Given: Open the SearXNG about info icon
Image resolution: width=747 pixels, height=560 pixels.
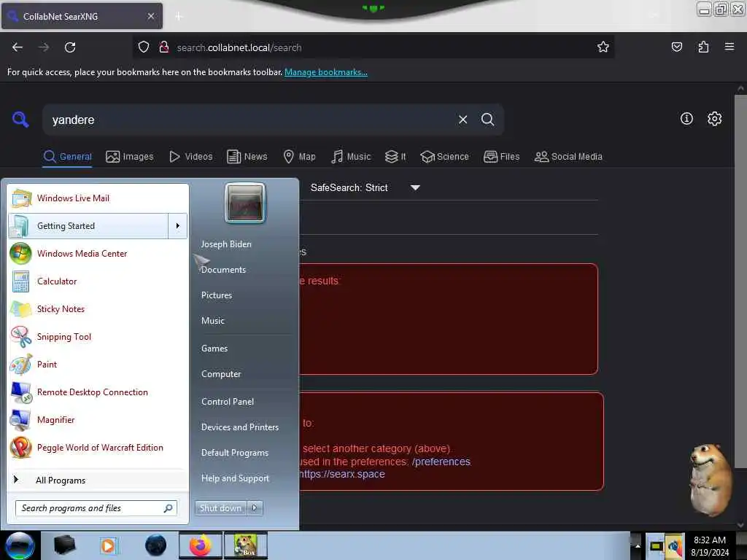Looking at the screenshot, I should point(686,119).
